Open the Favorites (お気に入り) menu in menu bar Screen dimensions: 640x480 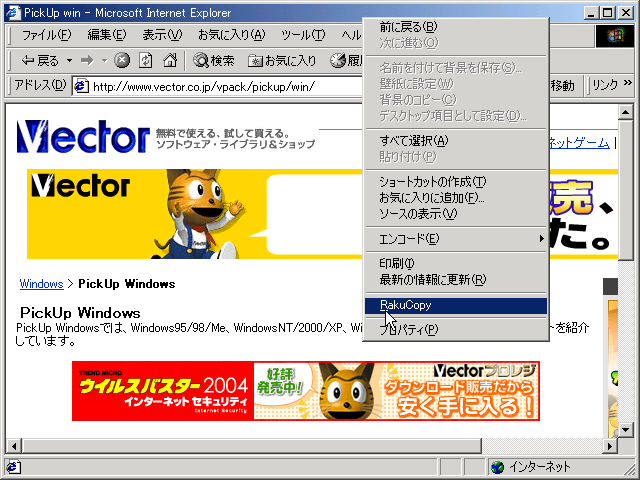click(231, 35)
